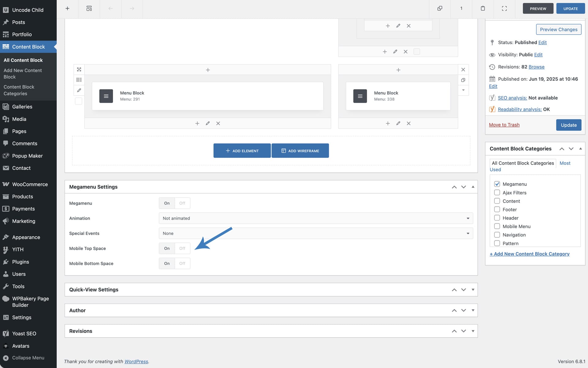Open the row layout columns icon

pos(79,80)
